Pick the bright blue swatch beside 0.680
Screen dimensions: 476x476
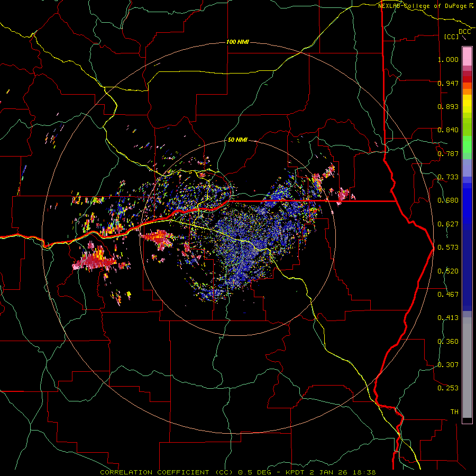pos(467,204)
